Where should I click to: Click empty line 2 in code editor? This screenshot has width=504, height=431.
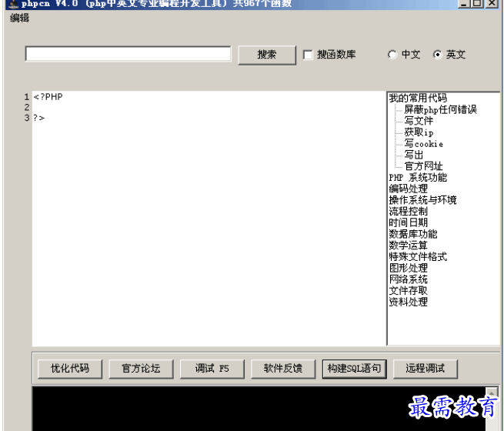[x=209, y=107]
